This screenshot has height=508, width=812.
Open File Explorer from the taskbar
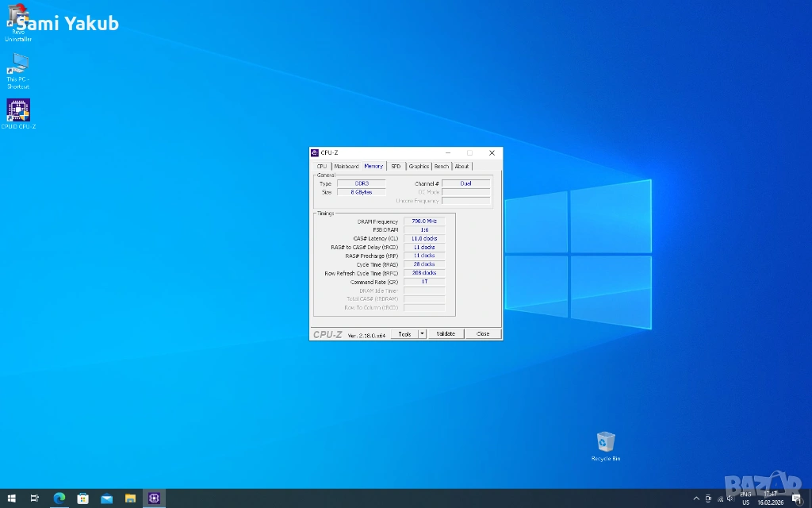[130, 498]
